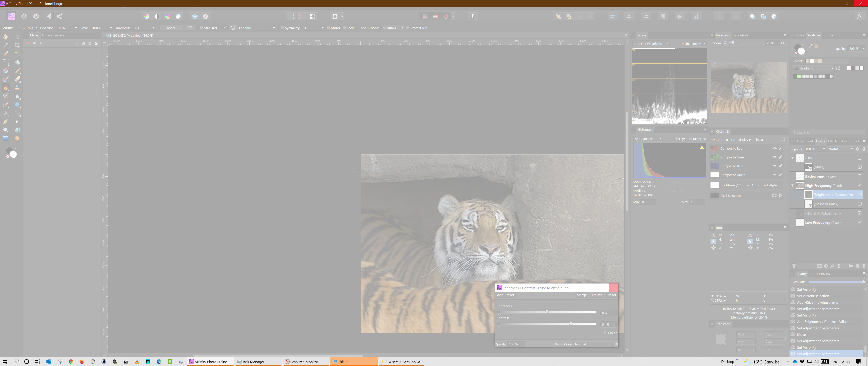This screenshot has height=366, width=868.
Task: Switch to the Brushes tab
Action: pos(829,35)
